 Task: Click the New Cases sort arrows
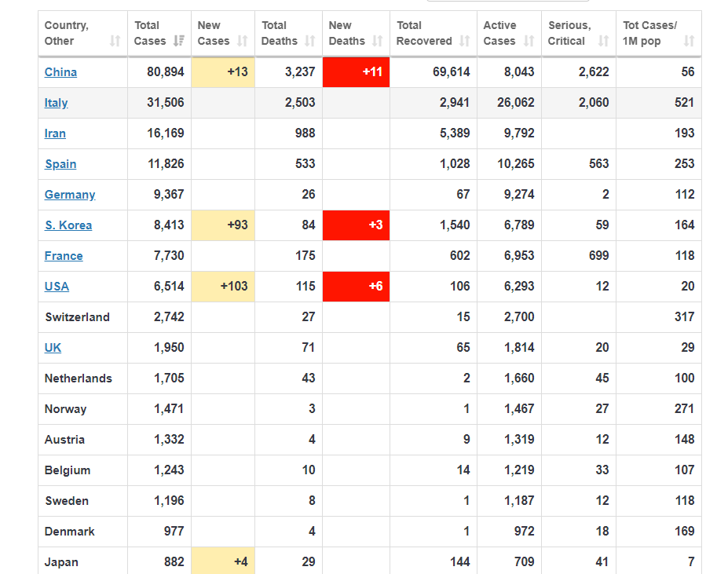[x=243, y=41]
